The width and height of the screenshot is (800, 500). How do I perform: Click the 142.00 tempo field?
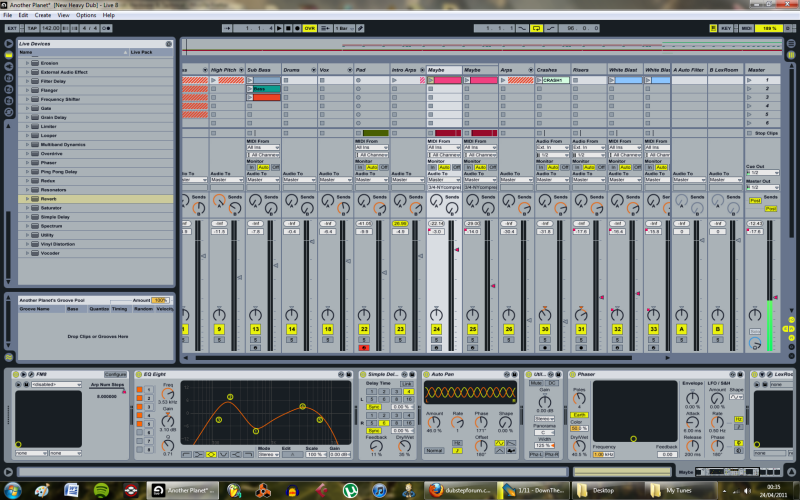pyautogui.click(x=51, y=29)
